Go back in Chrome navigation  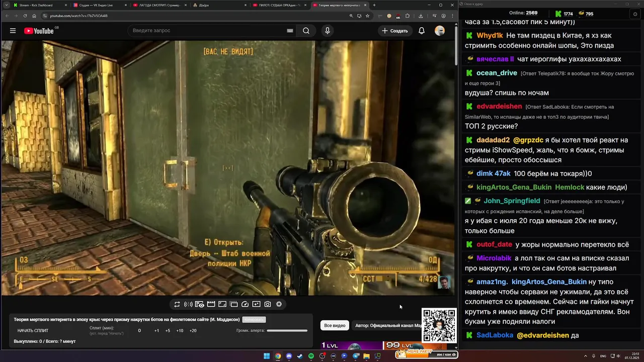(7, 16)
